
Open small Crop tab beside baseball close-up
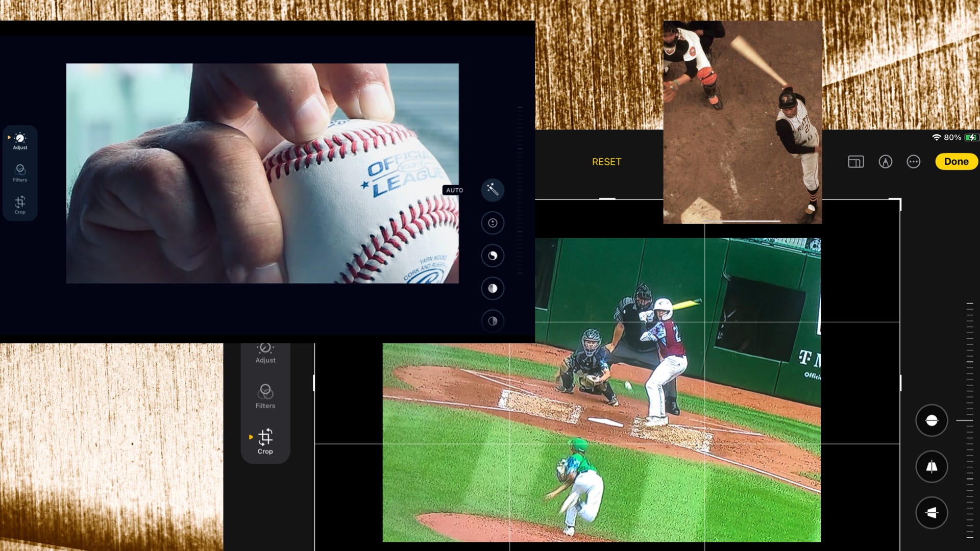point(20,205)
